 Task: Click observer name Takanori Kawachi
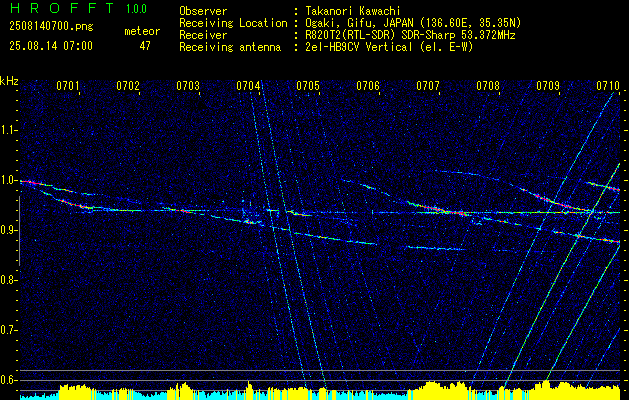pos(353,11)
